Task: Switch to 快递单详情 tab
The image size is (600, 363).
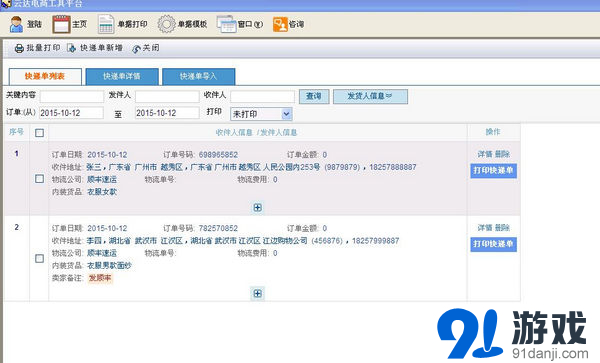Action: 122,76
